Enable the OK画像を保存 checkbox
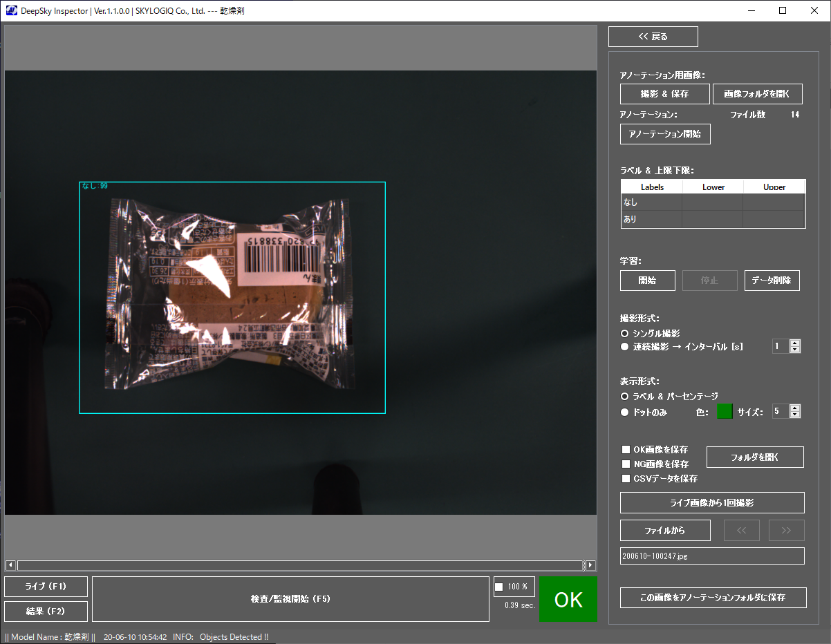The width and height of the screenshot is (831, 644). tap(626, 450)
